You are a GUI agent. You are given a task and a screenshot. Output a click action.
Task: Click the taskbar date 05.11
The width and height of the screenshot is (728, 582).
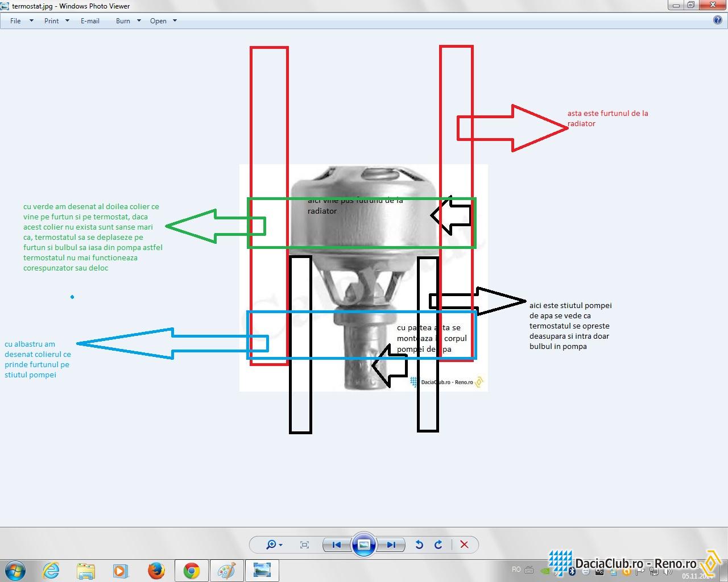pyautogui.click(x=697, y=576)
